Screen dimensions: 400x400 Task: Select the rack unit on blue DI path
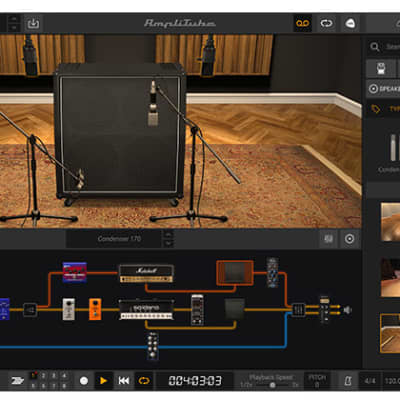point(153,346)
